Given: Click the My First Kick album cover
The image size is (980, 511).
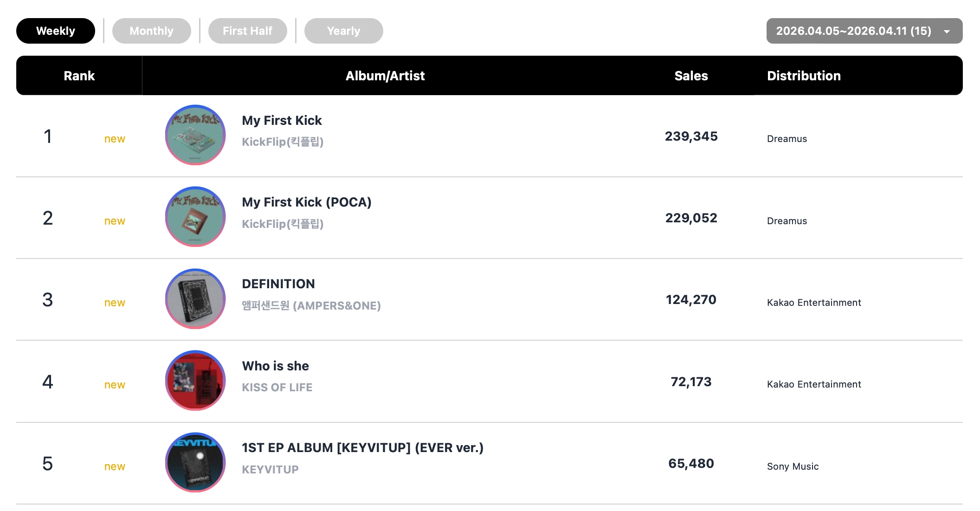Looking at the screenshot, I should point(195,135).
